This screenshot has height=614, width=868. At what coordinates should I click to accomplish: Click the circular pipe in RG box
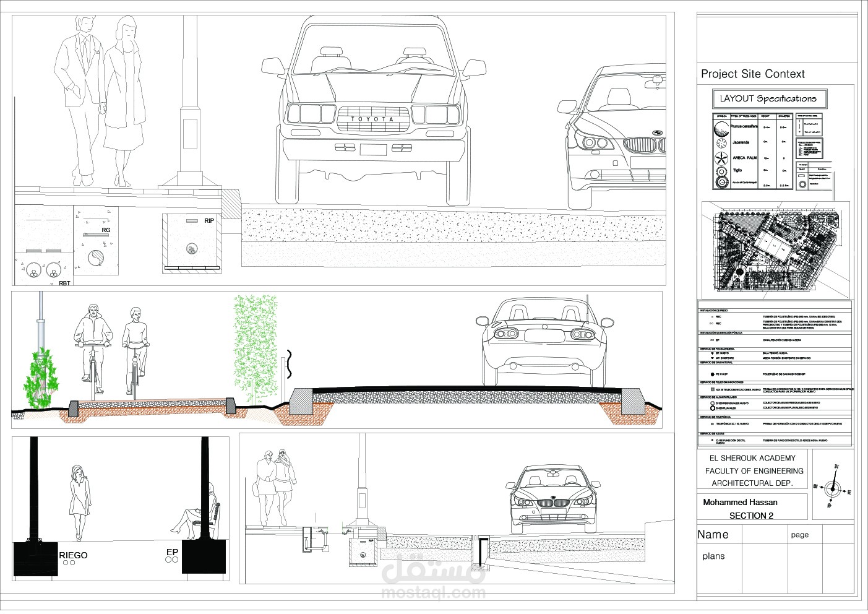click(96, 257)
